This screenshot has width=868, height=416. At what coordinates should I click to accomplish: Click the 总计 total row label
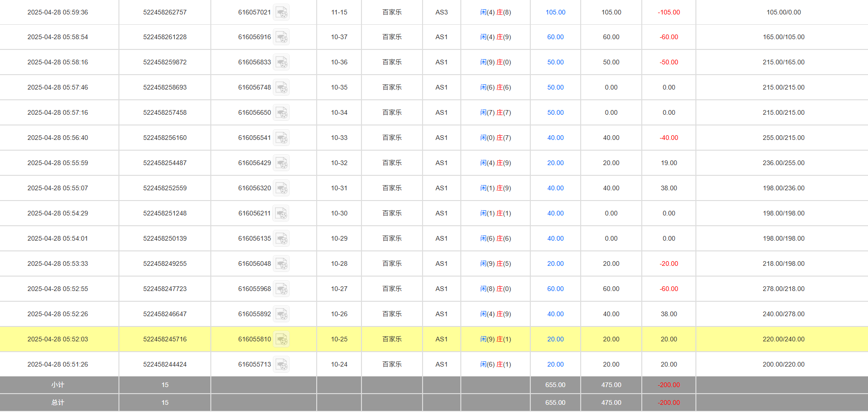[x=58, y=403]
